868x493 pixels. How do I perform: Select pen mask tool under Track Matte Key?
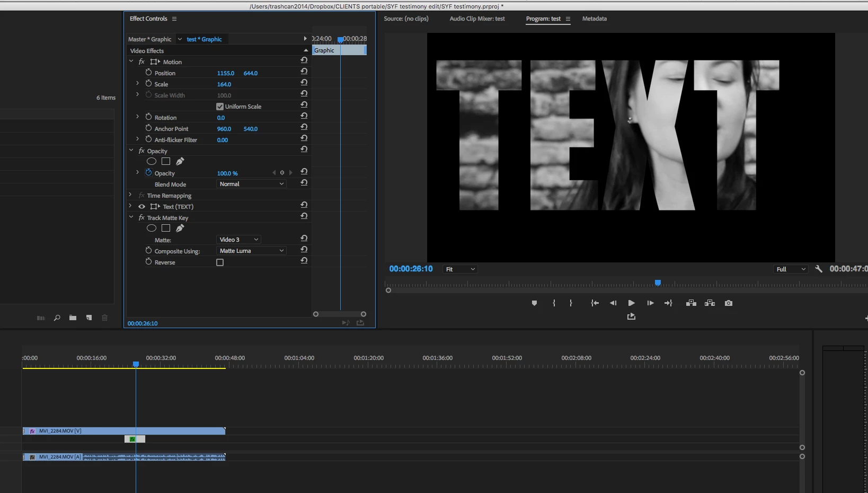tap(180, 228)
